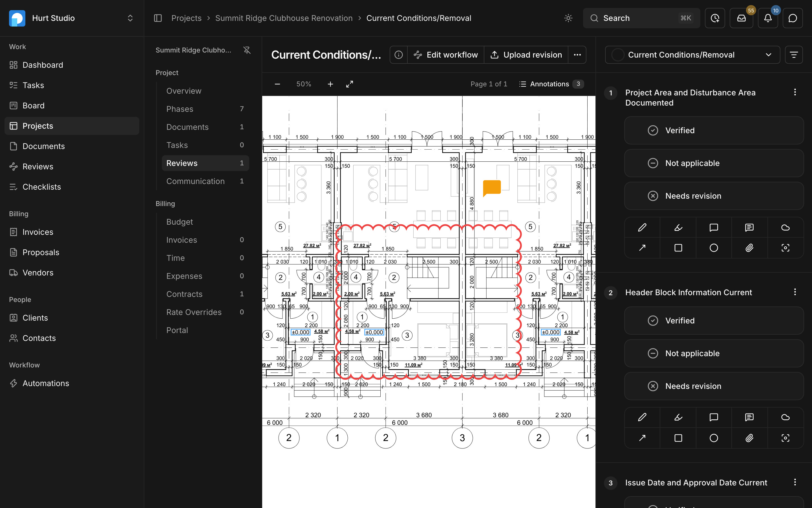Click the Edit workflow button

click(445, 55)
